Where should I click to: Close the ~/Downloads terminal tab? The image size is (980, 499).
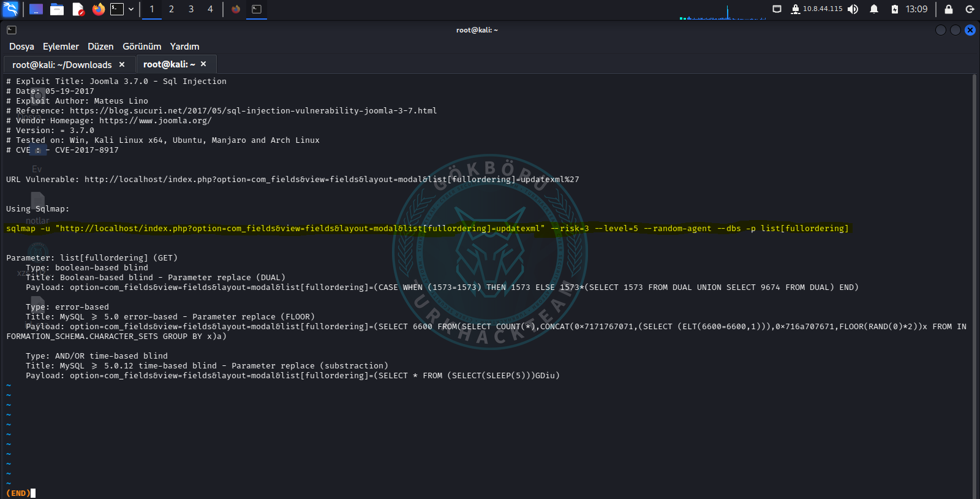coord(122,64)
